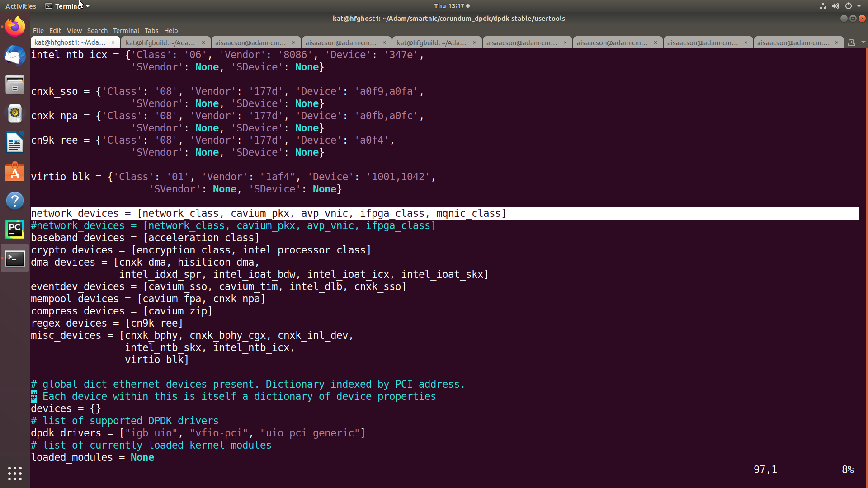Switch to kat@hfgbuild second tab
This screenshot has width=868, height=488.
tap(160, 42)
